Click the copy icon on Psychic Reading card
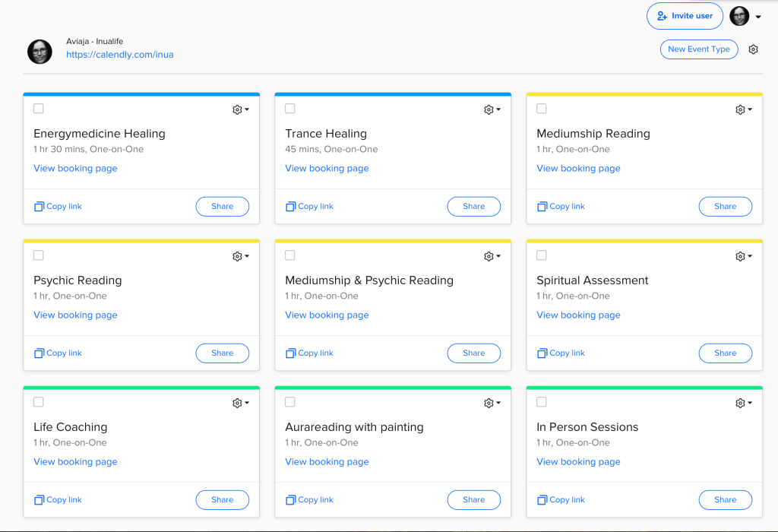 (x=40, y=353)
